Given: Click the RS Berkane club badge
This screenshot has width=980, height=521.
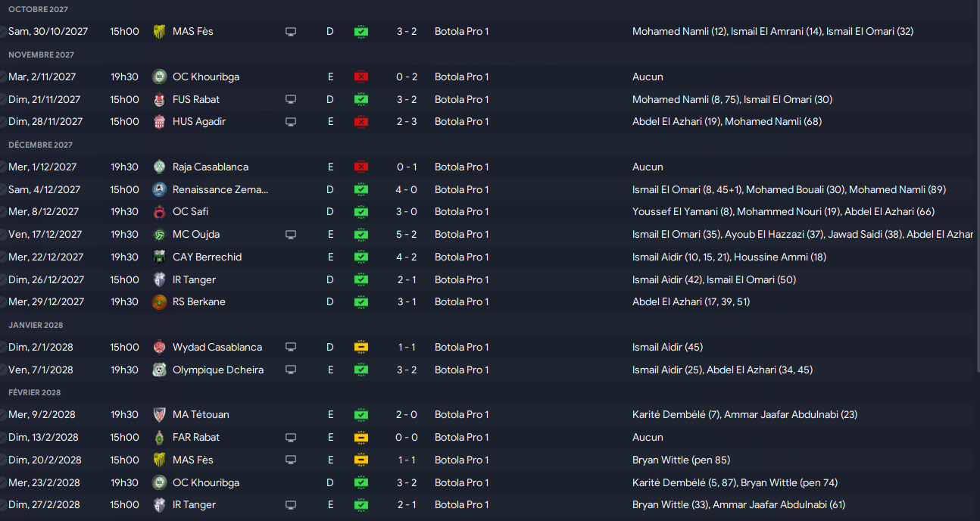Looking at the screenshot, I should [159, 301].
